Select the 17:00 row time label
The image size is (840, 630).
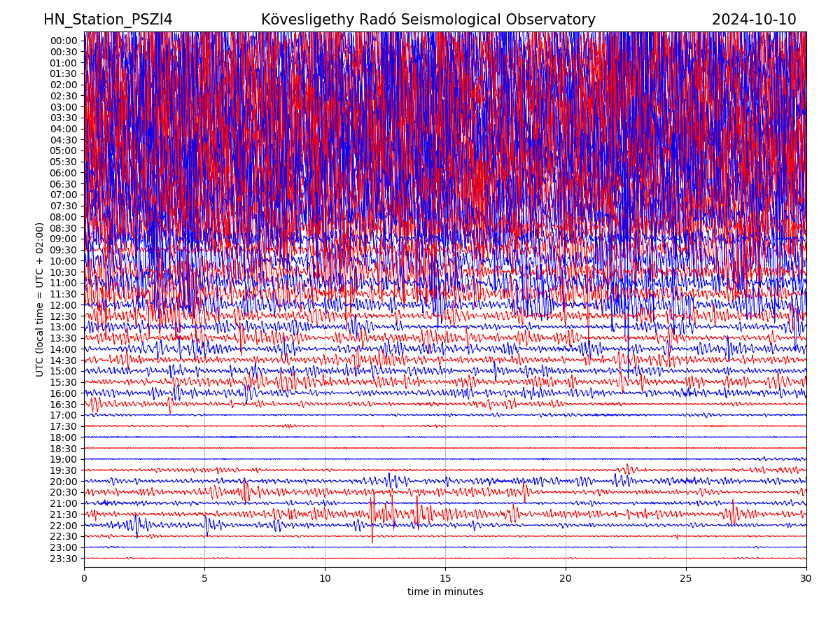(63, 415)
